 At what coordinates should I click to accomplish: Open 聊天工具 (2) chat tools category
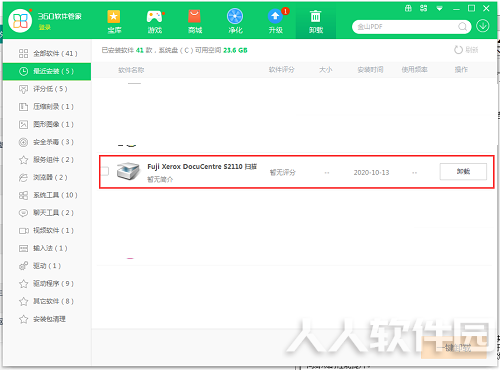(x=47, y=213)
